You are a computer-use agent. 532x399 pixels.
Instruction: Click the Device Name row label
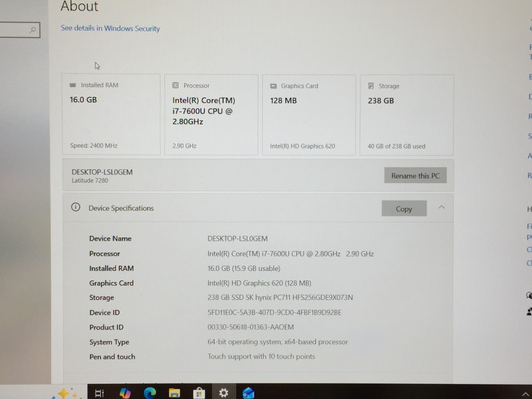click(110, 238)
